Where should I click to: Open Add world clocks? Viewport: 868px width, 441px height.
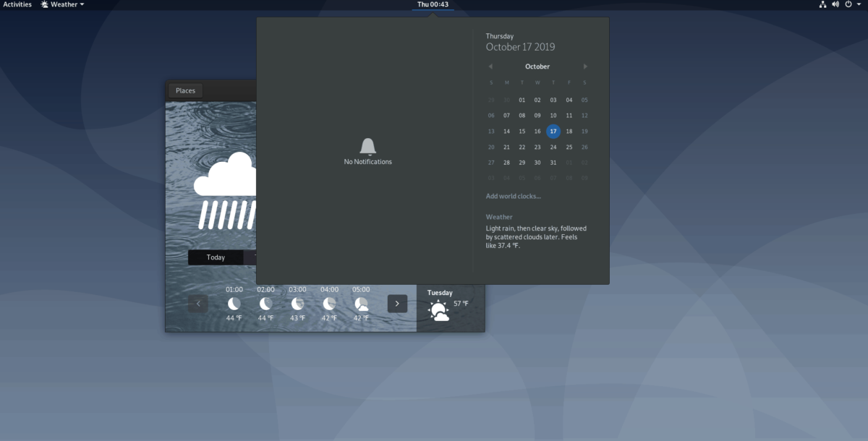pos(513,196)
